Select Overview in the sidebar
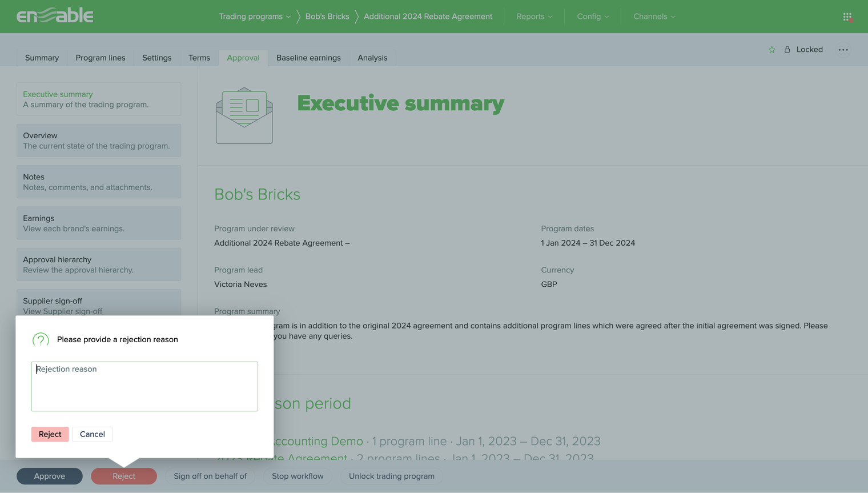868x493 pixels. coord(99,141)
